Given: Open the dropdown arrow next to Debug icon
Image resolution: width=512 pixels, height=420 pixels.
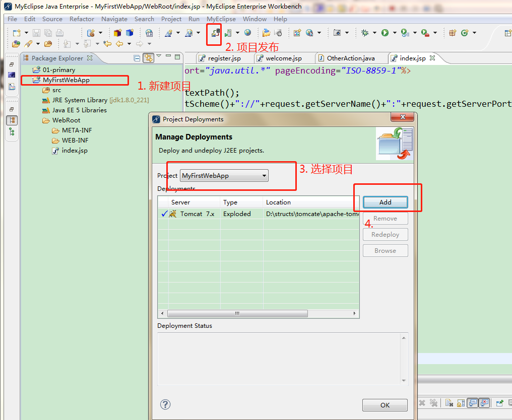Looking at the screenshot, I should (374, 33).
